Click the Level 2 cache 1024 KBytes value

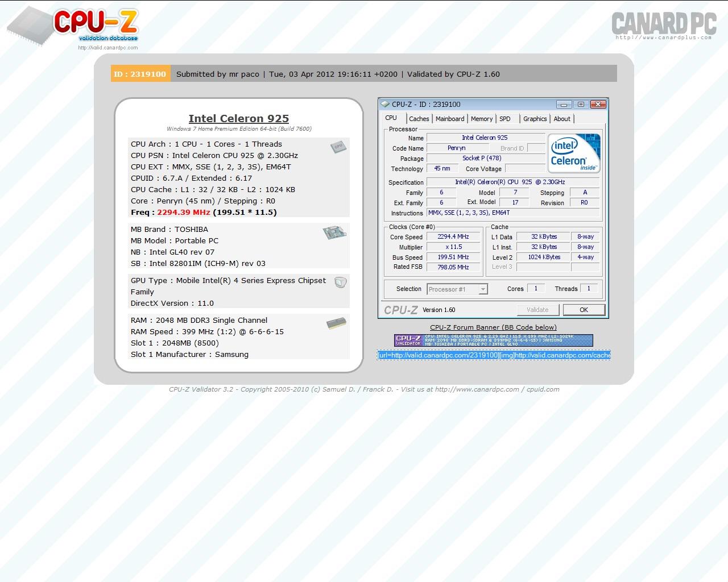[543, 257]
